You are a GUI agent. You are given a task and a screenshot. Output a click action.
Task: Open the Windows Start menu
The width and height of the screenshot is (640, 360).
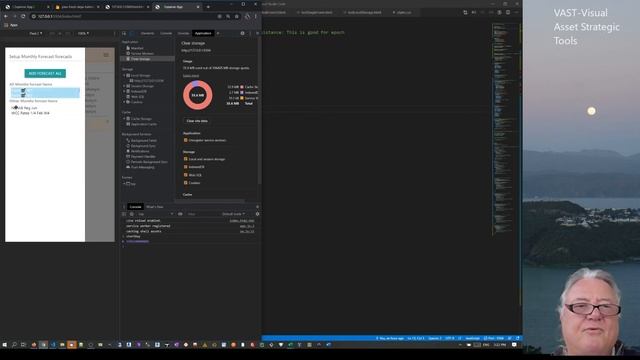tap(4, 345)
